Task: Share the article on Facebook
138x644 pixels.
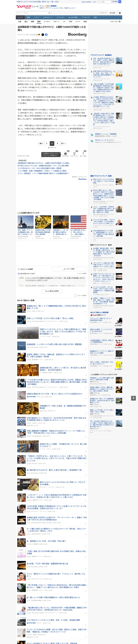Action: click(x=46, y=35)
